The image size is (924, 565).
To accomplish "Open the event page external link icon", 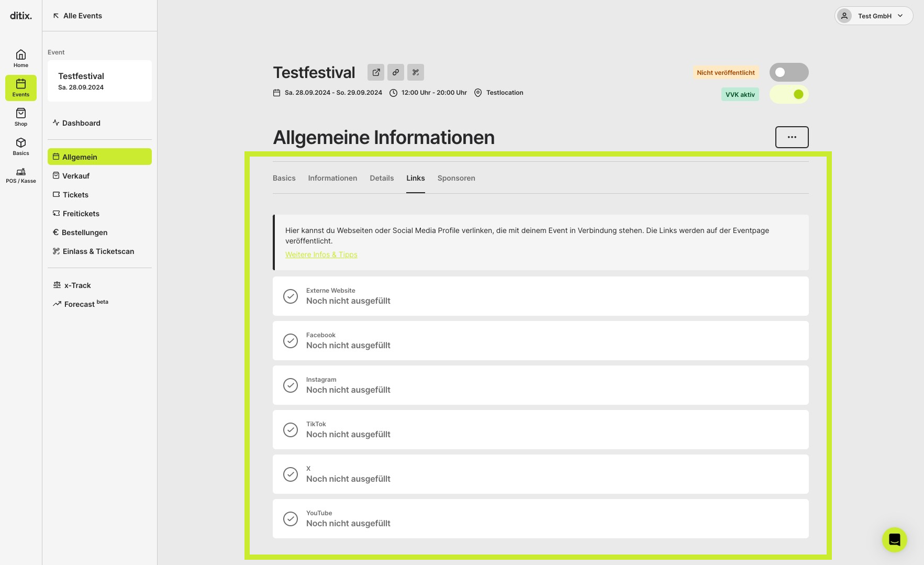I will (x=376, y=72).
